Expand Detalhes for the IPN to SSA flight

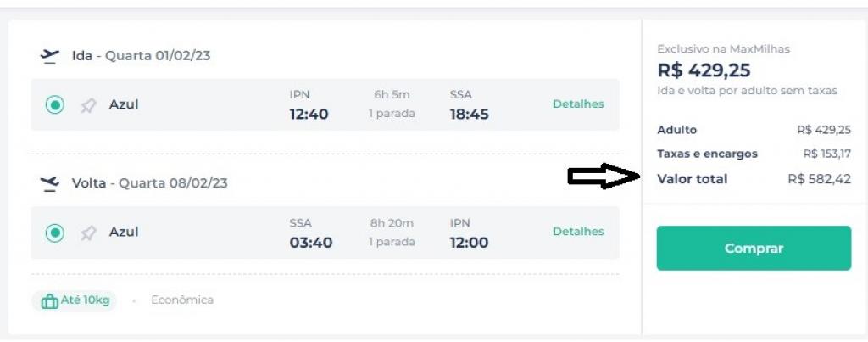point(578,104)
